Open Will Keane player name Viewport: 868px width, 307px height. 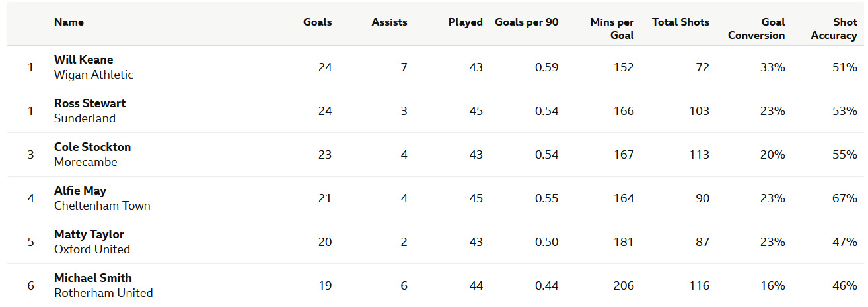pos(83,60)
